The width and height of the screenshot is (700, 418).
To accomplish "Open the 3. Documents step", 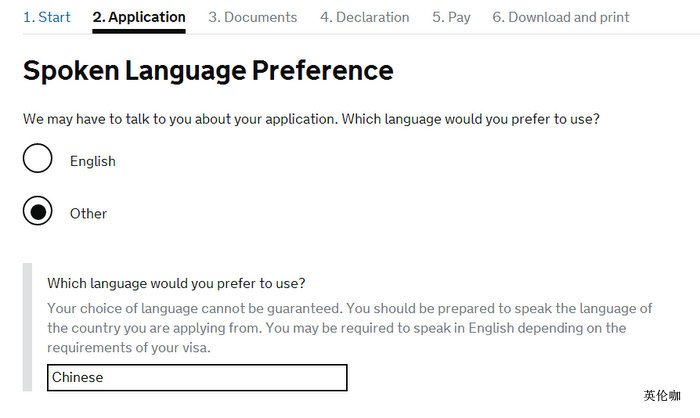I will click(252, 17).
